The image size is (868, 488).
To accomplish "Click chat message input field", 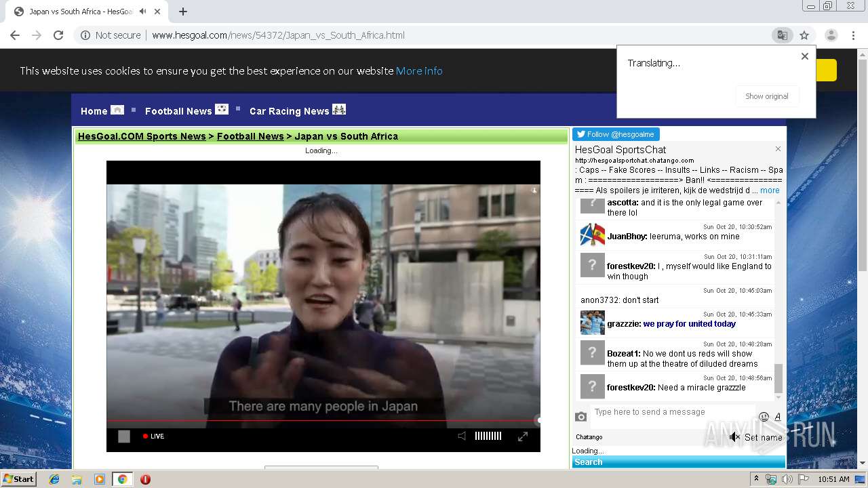I will click(671, 412).
